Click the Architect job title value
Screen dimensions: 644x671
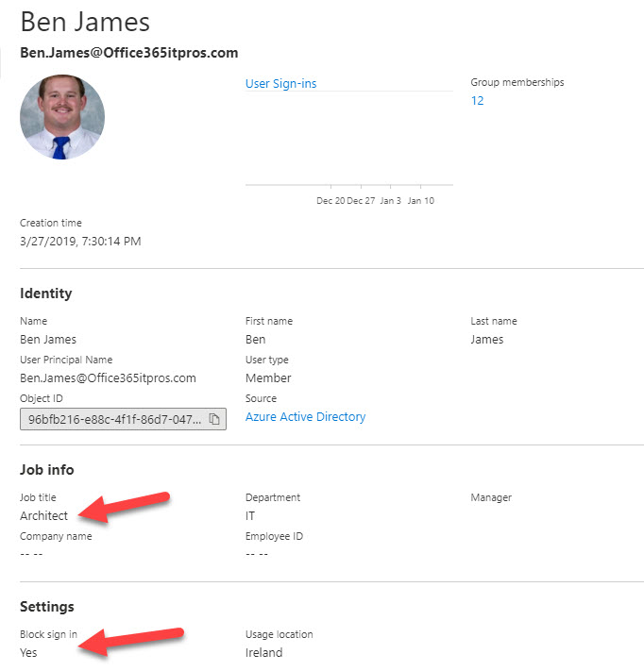[x=44, y=516]
